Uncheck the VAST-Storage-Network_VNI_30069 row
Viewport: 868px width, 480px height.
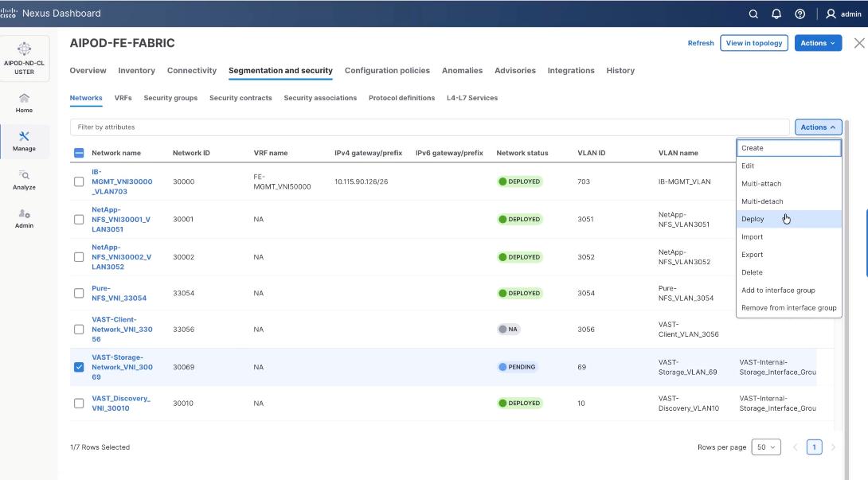(77, 366)
